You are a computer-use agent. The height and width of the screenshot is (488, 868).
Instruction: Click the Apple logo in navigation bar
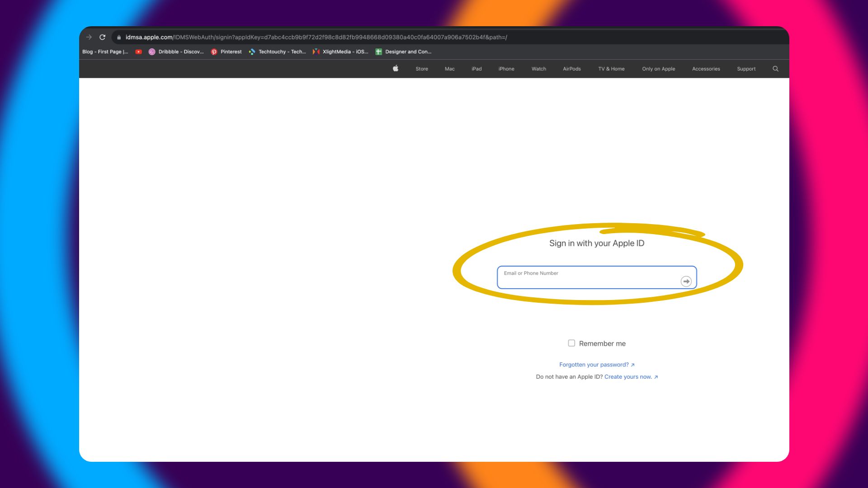tap(396, 69)
